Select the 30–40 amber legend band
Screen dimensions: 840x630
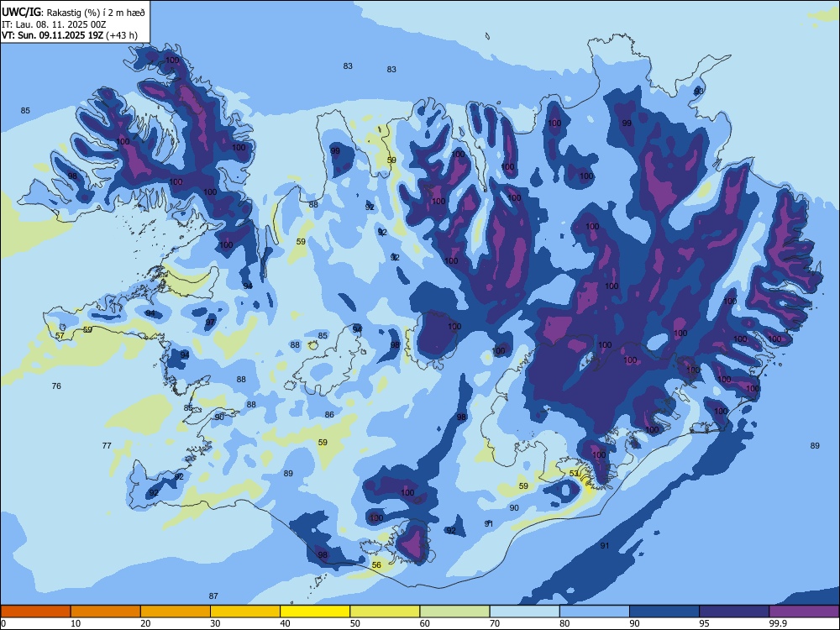click(245, 612)
